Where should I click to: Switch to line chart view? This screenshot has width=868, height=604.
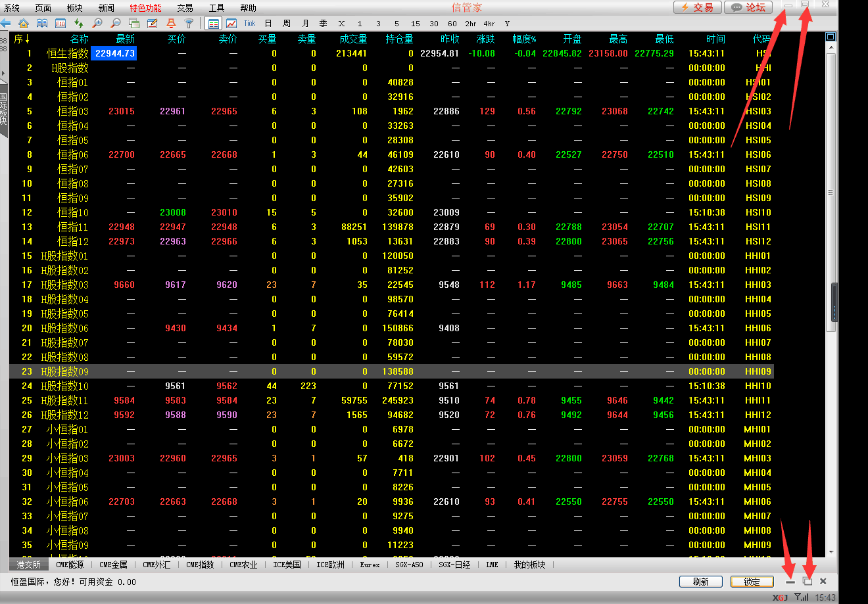(231, 24)
